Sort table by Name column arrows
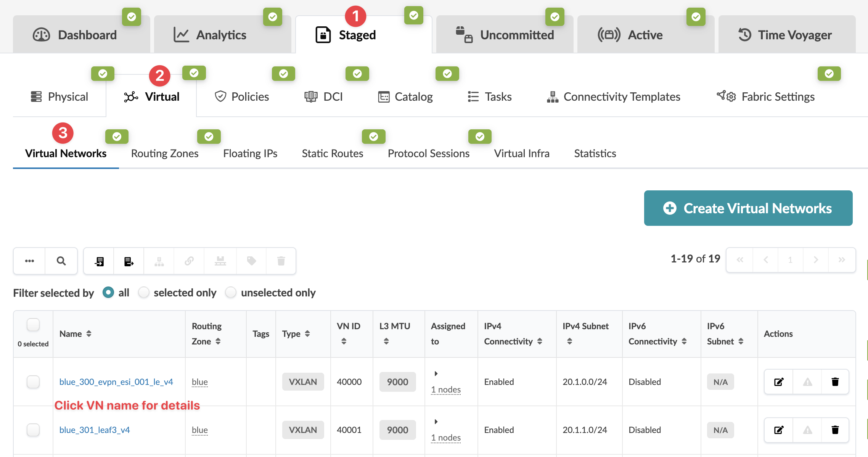Image resolution: width=868 pixels, height=457 pixels. point(89,334)
